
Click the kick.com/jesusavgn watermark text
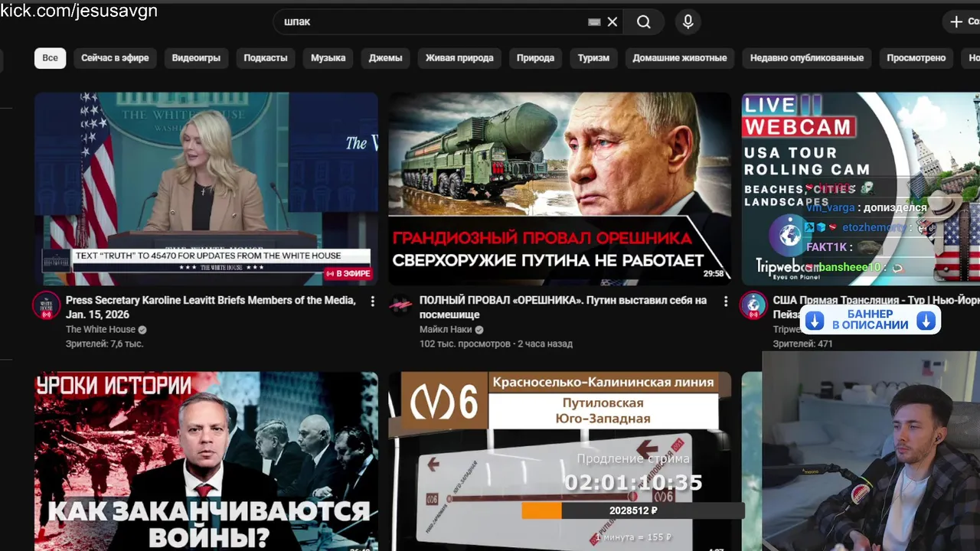(x=79, y=11)
